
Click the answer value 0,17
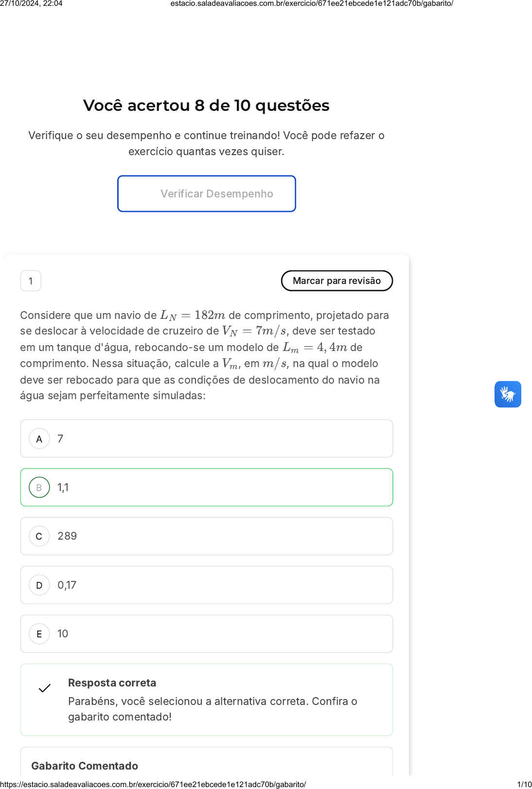pos(67,585)
